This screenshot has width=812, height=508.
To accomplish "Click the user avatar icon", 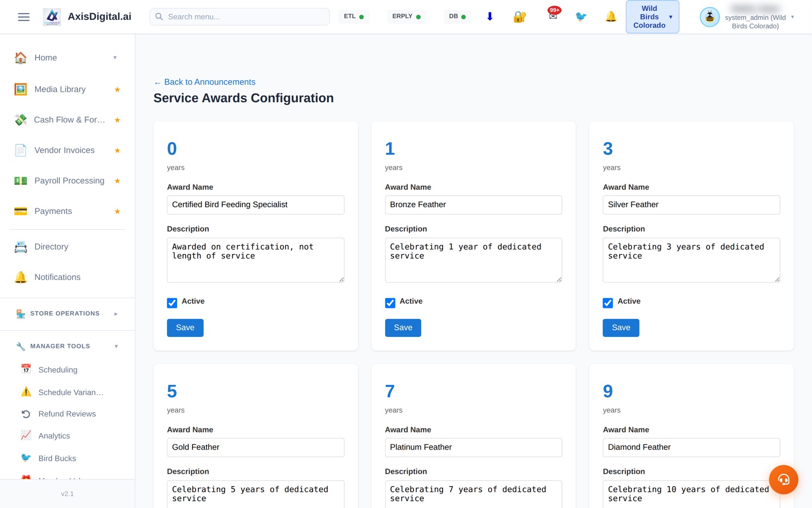I will tap(709, 17).
